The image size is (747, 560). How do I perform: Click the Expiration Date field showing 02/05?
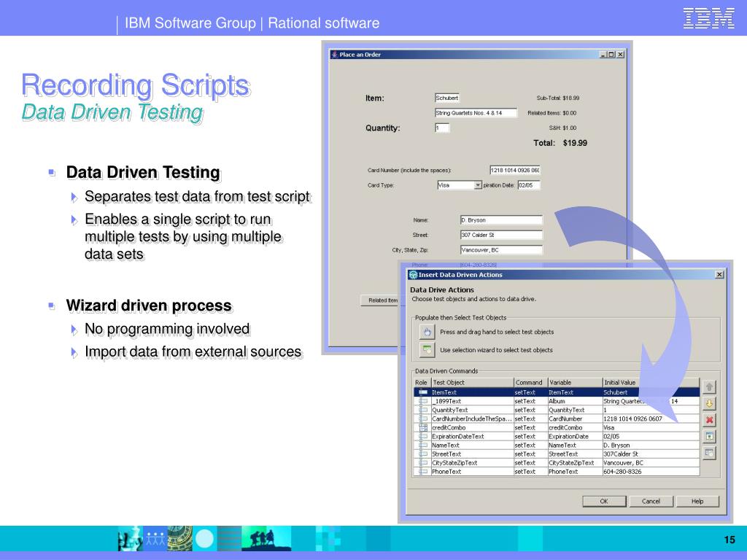point(529,185)
